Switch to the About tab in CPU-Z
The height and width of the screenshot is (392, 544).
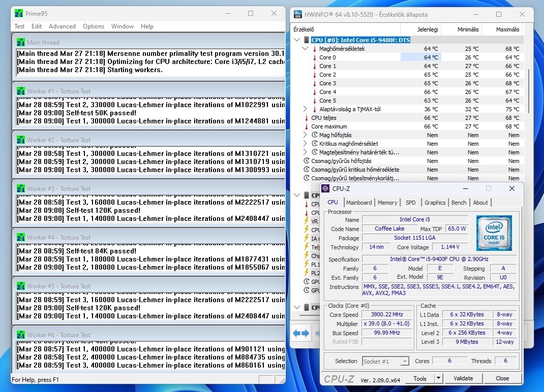(480, 203)
